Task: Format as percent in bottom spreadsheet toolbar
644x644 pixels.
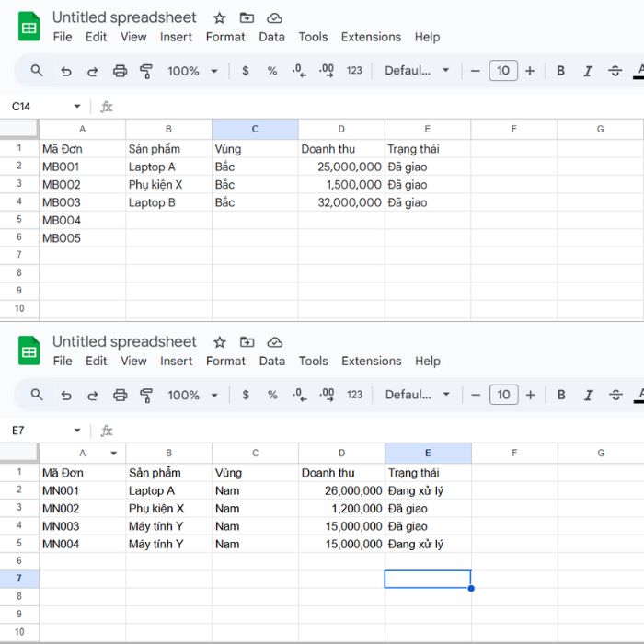Action: coord(272,395)
